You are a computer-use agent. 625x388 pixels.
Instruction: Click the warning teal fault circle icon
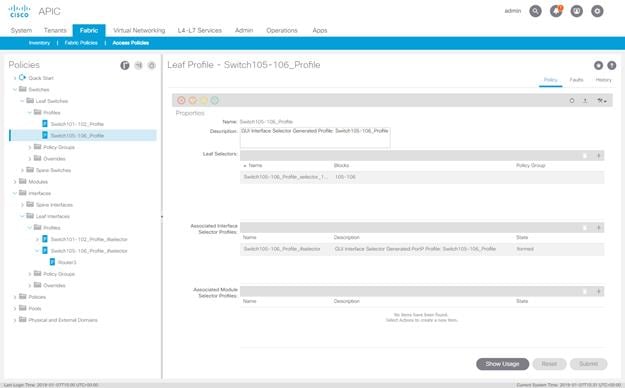pyautogui.click(x=215, y=100)
